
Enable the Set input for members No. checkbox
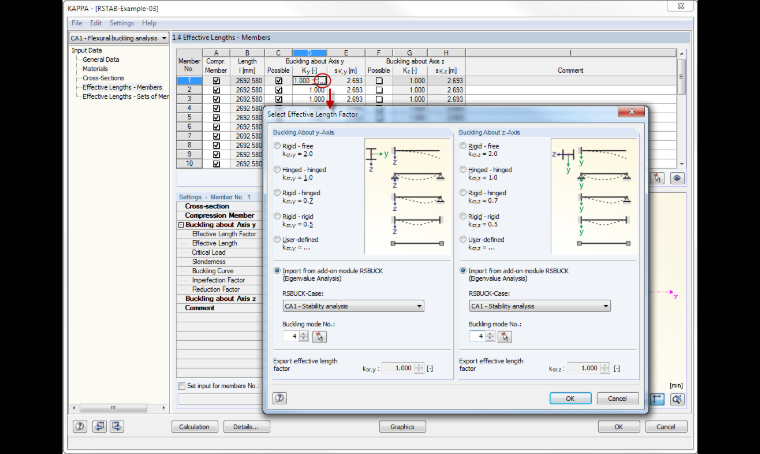pyautogui.click(x=182, y=386)
